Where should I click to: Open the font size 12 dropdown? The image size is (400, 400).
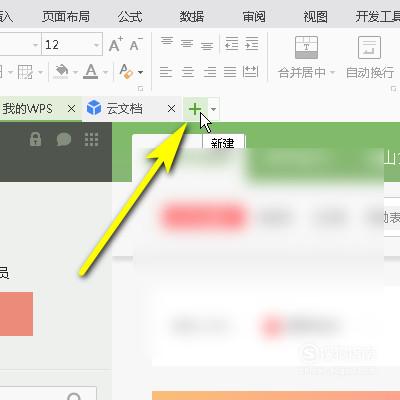click(96, 45)
